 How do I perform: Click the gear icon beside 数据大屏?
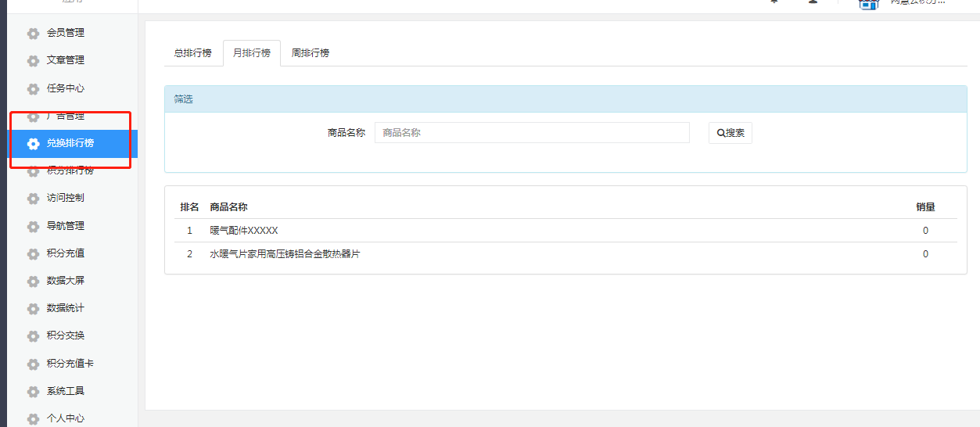click(33, 281)
